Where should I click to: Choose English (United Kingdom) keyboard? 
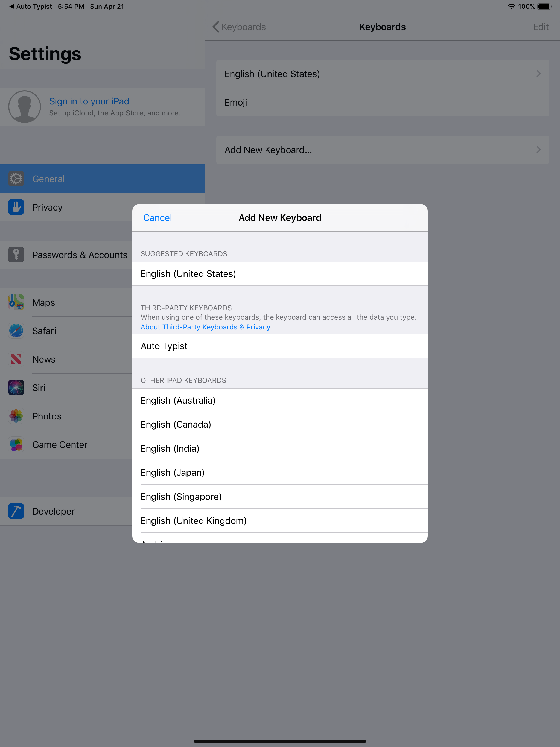pos(280,520)
